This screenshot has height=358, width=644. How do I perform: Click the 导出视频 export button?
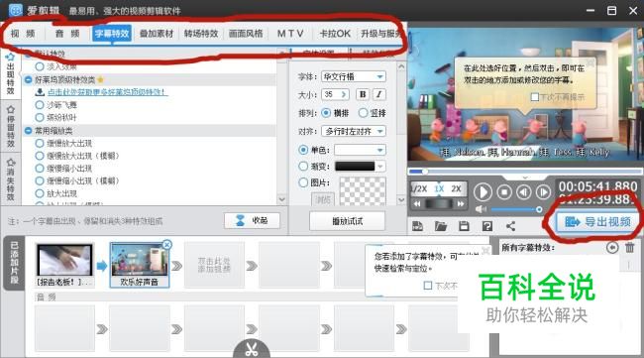pos(597,222)
